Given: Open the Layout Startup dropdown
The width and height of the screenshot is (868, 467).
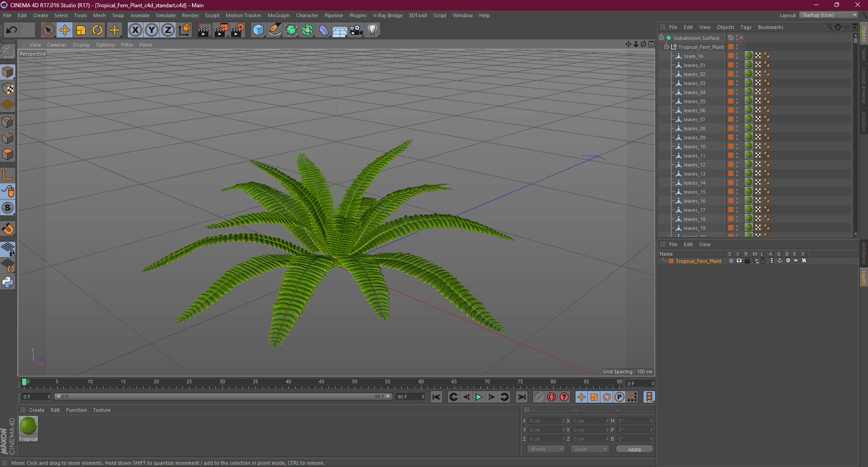Looking at the screenshot, I should [x=829, y=15].
